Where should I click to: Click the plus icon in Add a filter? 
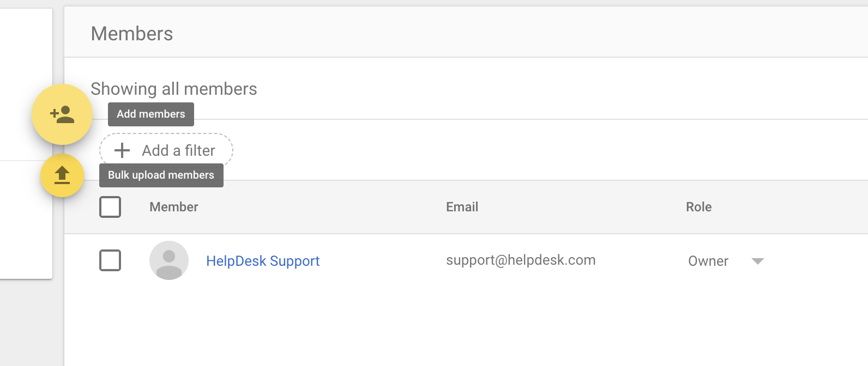122,150
